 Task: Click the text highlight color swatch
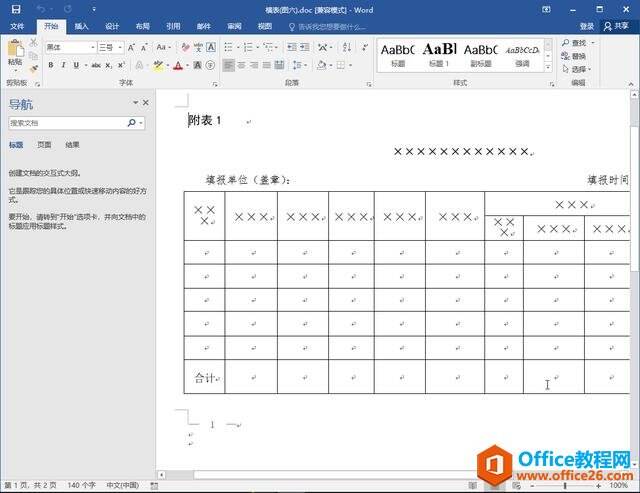point(158,65)
